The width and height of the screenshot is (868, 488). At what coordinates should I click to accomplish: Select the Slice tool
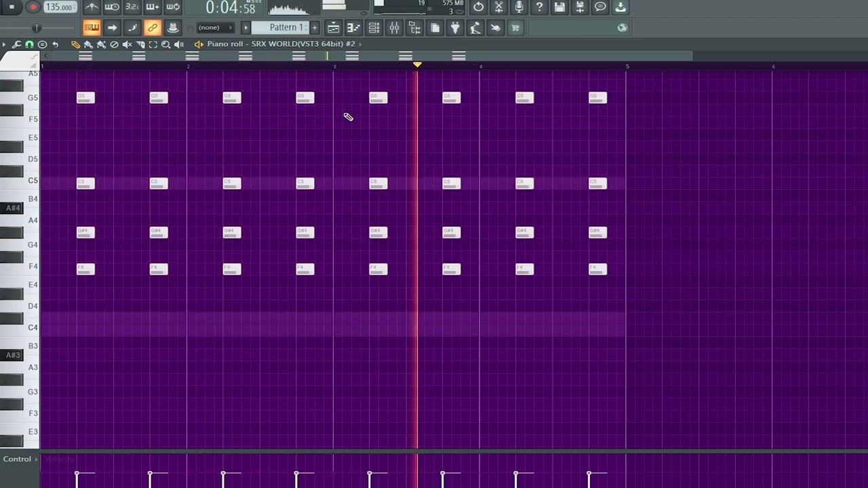pos(140,44)
